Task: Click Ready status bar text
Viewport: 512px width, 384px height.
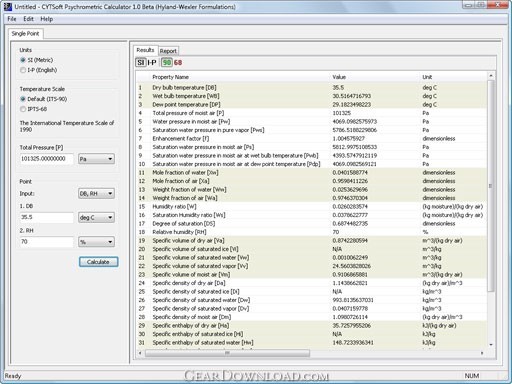Action: (13, 376)
